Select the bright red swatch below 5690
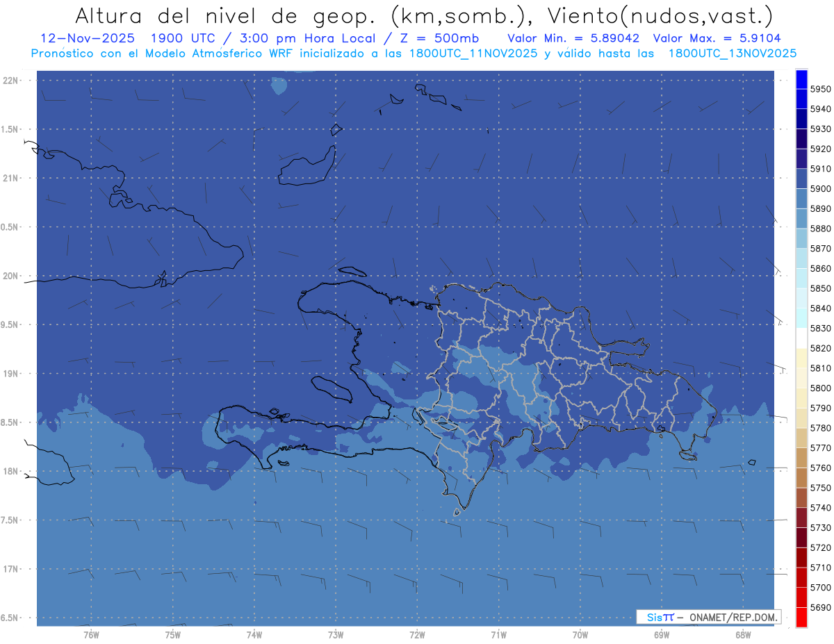The image size is (834, 644). (x=801, y=618)
